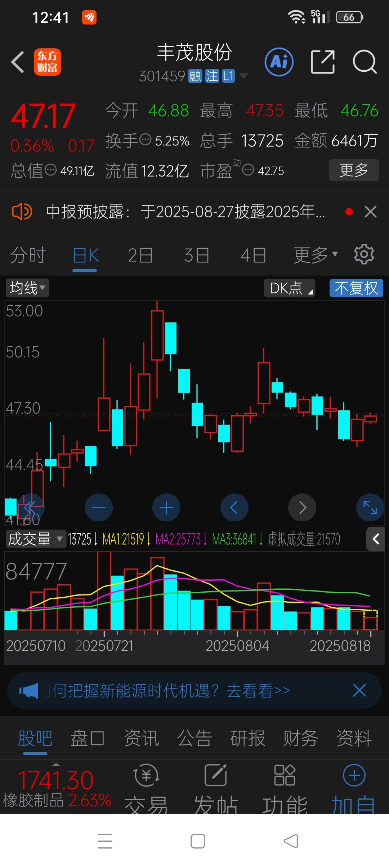Open 功能 functions icon

(x=285, y=789)
